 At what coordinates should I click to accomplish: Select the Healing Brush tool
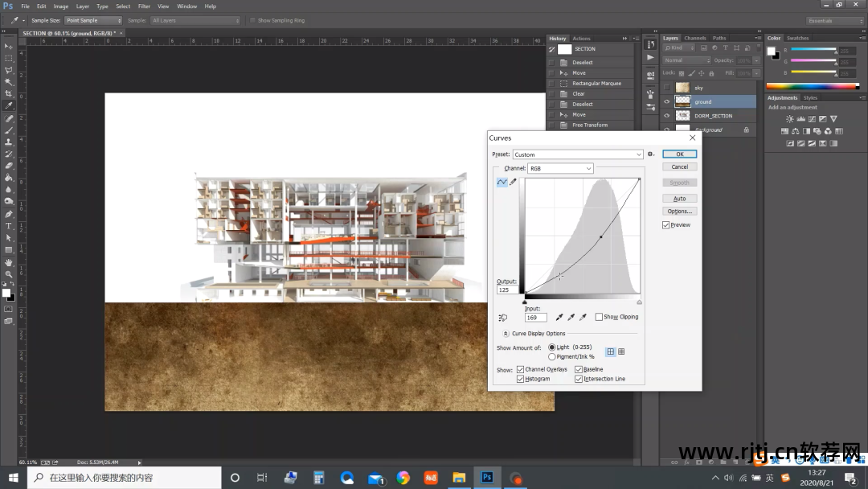[x=8, y=118]
